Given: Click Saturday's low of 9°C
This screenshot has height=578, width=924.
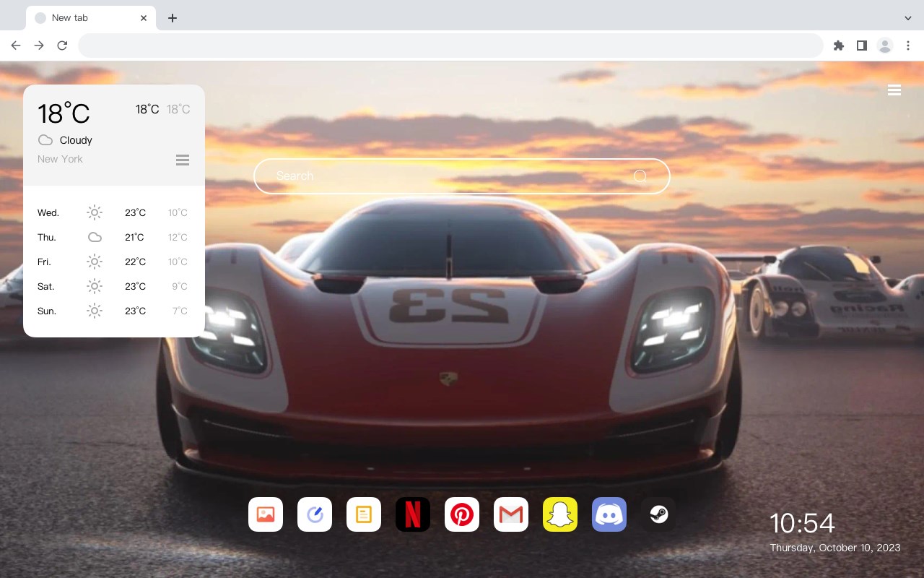Looking at the screenshot, I should [180, 286].
